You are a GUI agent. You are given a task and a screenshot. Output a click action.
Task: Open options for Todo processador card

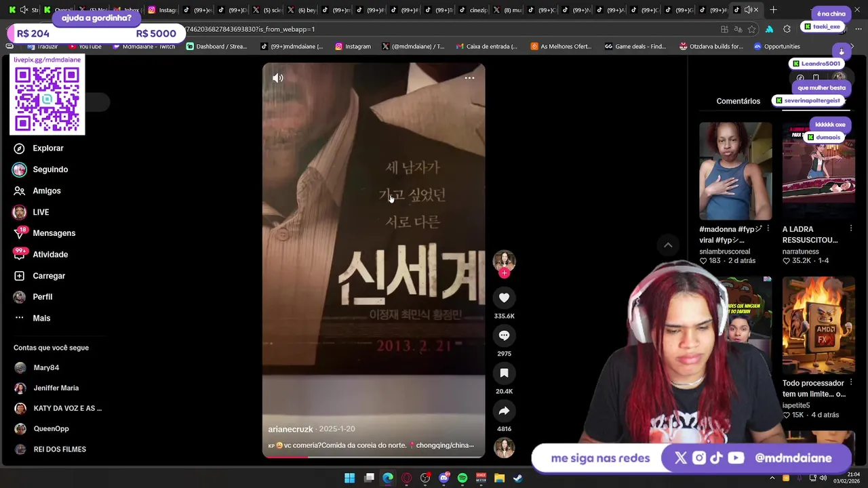pos(851,383)
